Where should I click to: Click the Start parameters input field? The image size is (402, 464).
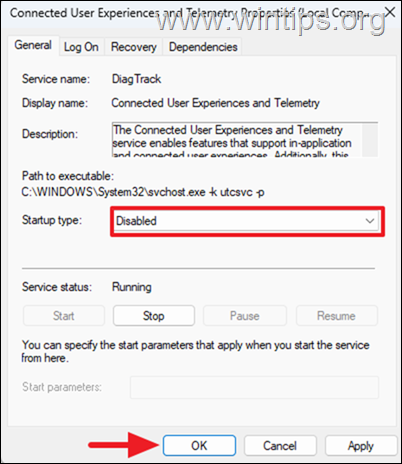[254, 387]
